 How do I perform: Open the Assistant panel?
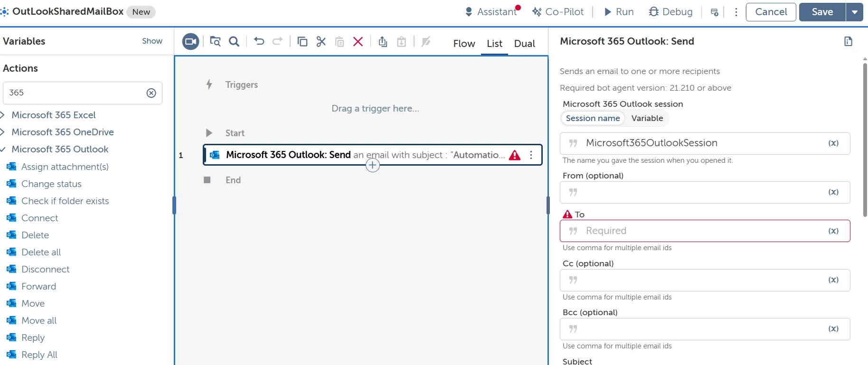(492, 12)
